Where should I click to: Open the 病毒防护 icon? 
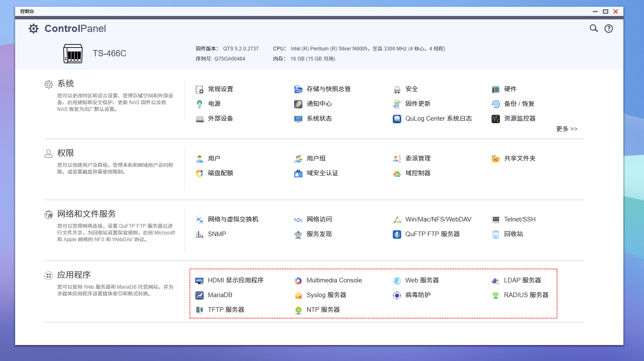397,295
